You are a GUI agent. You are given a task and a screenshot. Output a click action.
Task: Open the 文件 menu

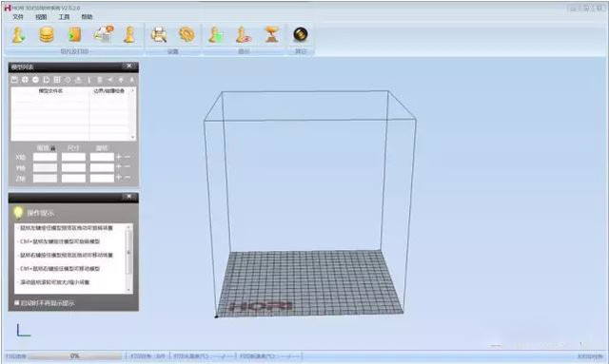pos(18,17)
